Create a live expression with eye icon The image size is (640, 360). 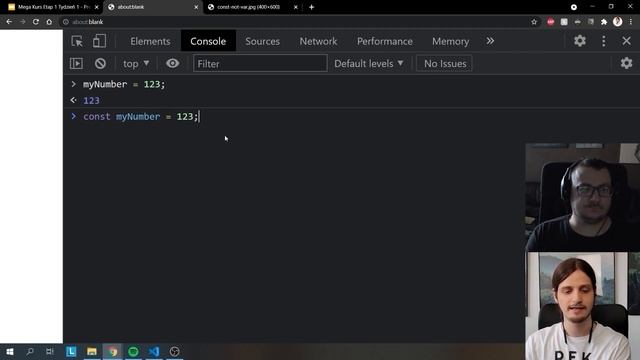tap(173, 63)
